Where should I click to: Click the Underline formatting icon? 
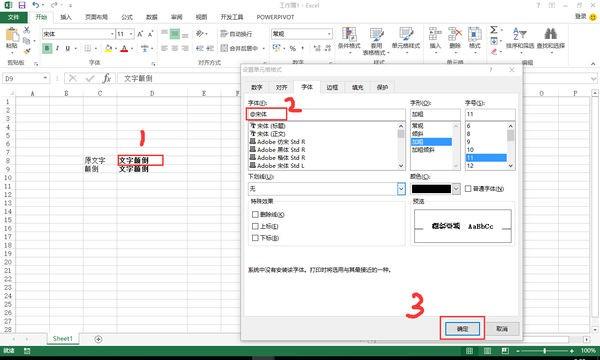coord(68,48)
